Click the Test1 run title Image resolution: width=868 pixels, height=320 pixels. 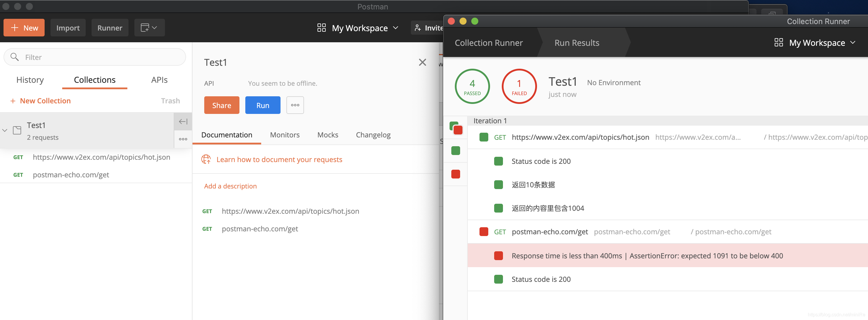(562, 82)
